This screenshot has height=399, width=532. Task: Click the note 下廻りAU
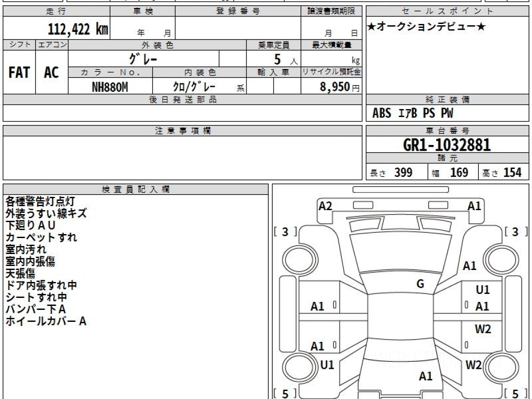click(31, 225)
